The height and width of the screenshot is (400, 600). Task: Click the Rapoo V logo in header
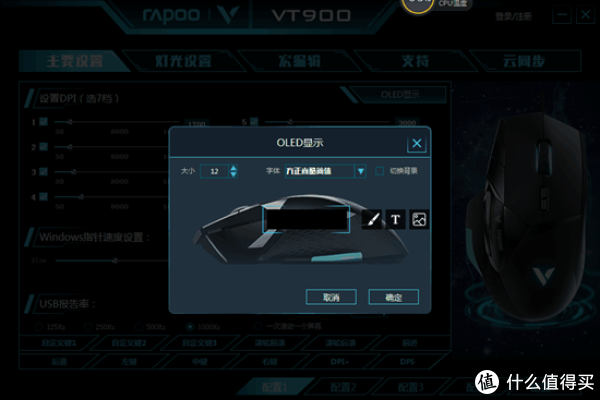229,14
